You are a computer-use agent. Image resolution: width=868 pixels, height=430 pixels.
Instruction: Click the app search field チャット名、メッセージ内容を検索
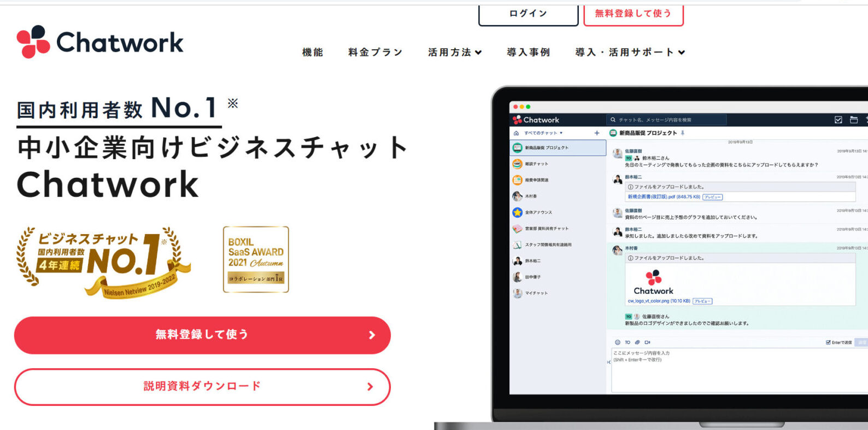[x=666, y=120]
